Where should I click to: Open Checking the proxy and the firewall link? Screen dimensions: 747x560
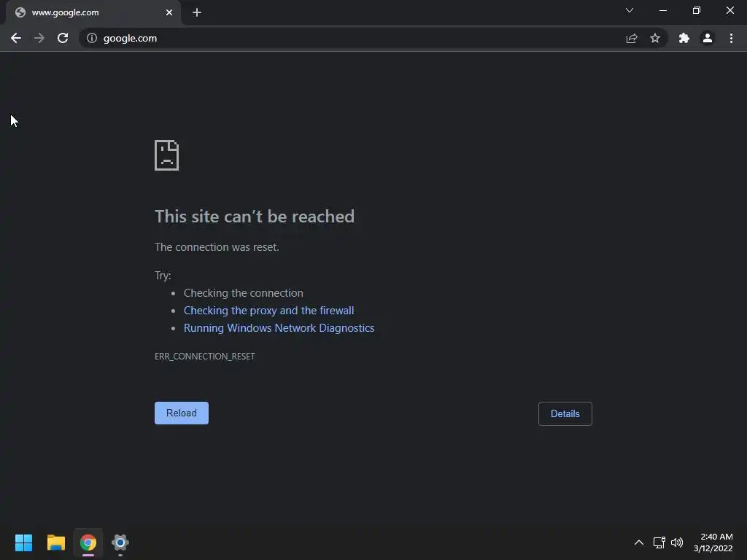tap(268, 311)
